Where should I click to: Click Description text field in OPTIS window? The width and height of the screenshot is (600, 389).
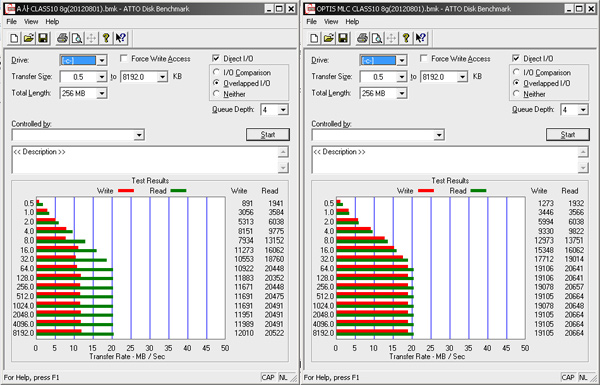coord(445,160)
